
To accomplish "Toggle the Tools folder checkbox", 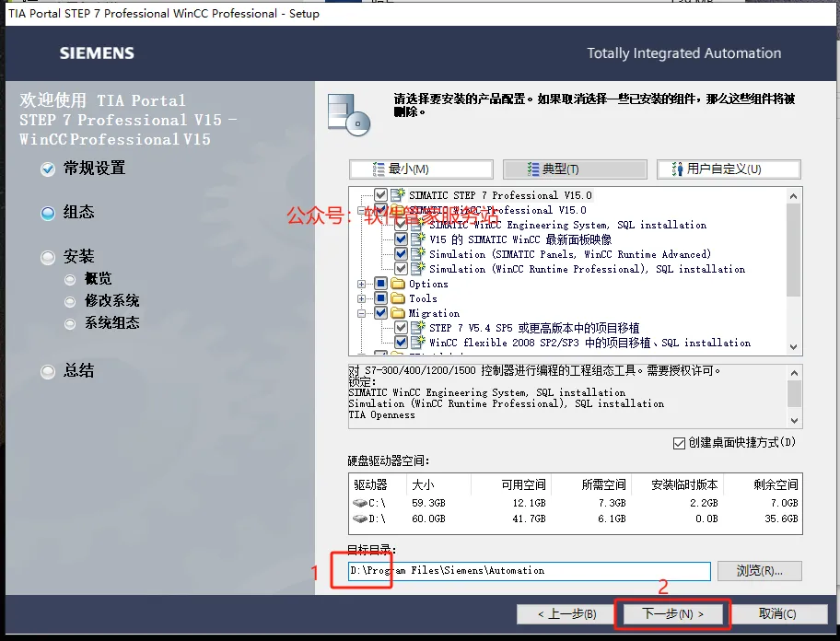I will pyautogui.click(x=381, y=297).
